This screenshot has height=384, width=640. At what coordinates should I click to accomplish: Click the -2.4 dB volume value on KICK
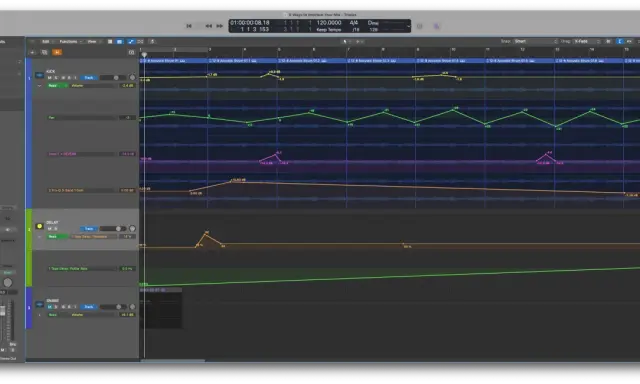point(127,86)
